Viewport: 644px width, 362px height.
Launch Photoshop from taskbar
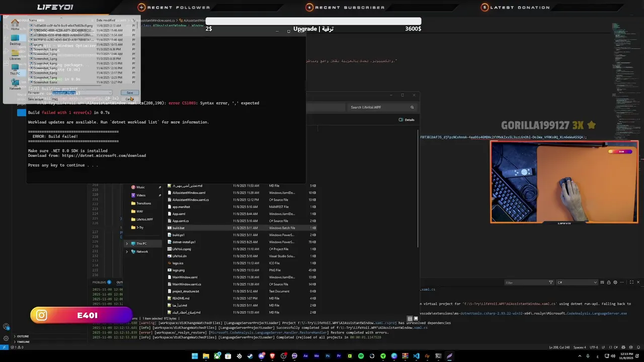328,356
